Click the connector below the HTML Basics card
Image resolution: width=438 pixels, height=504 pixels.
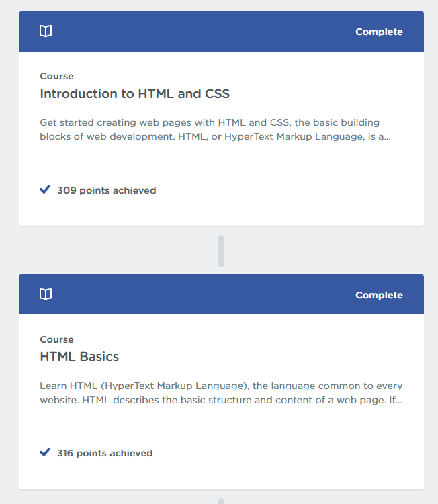[221, 501]
